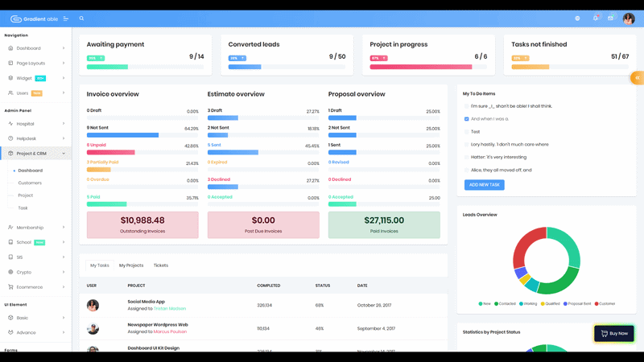Click the Newspaper Wordpress Web user avatar
The width and height of the screenshot is (644, 362).
click(x=93, y=328)
